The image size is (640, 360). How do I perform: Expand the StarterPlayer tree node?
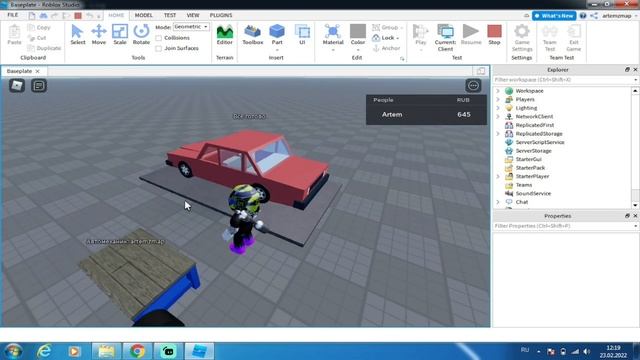(498, 176)
